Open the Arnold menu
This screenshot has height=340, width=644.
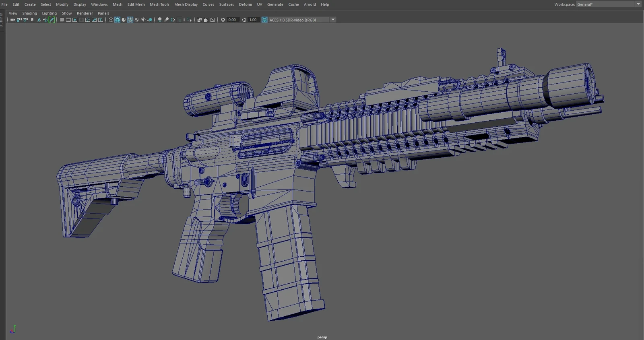(x=310, y=4)
